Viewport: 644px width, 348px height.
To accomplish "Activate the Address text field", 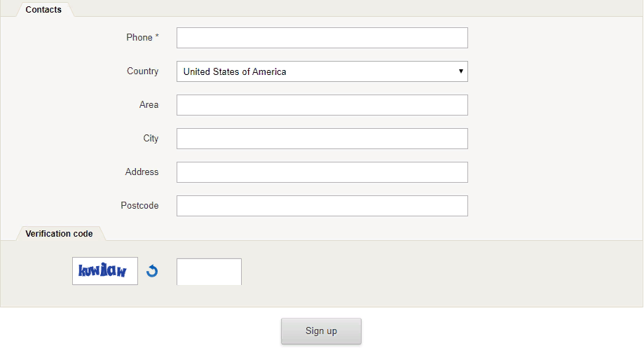I will coord(322,172).
